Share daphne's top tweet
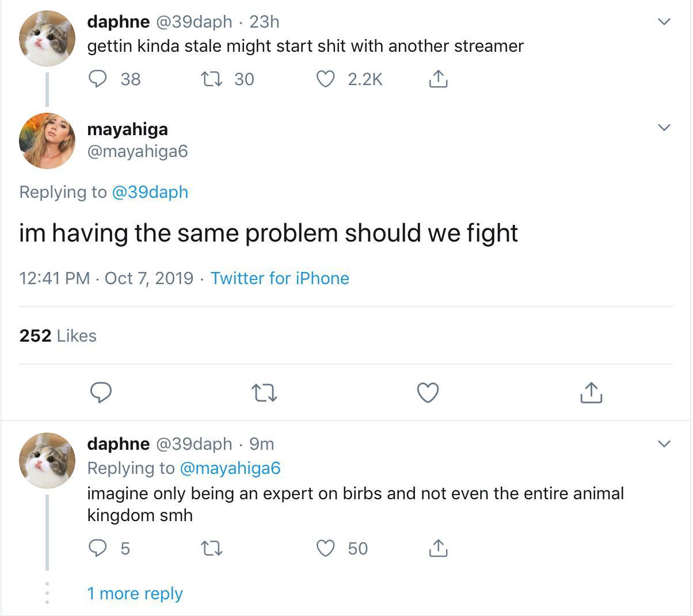This screenshot has height=616, width=693. coord(438,79)
